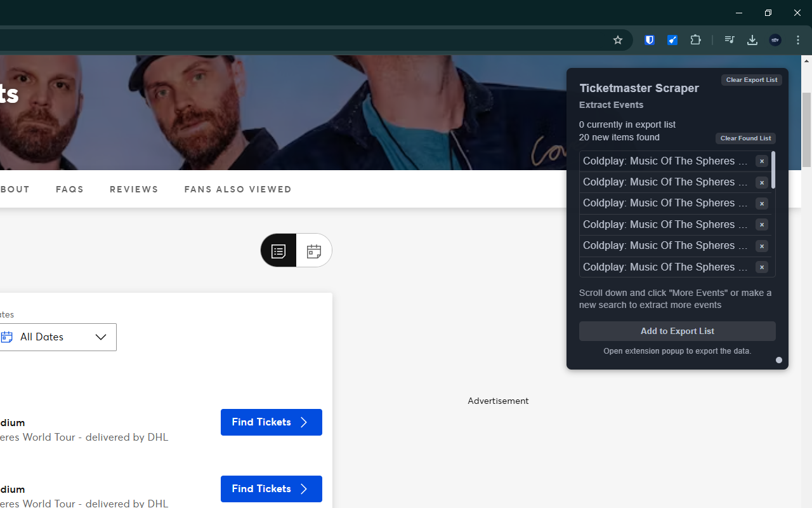Open the browser profile avatar
This screenshot has width=812, height=508.
775,39
